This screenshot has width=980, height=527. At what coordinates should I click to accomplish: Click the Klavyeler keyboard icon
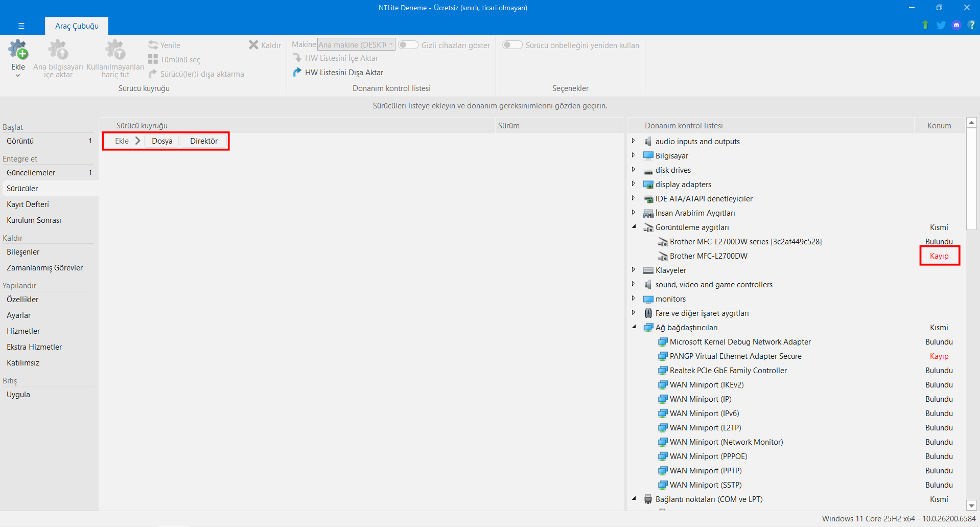(648, 270)
